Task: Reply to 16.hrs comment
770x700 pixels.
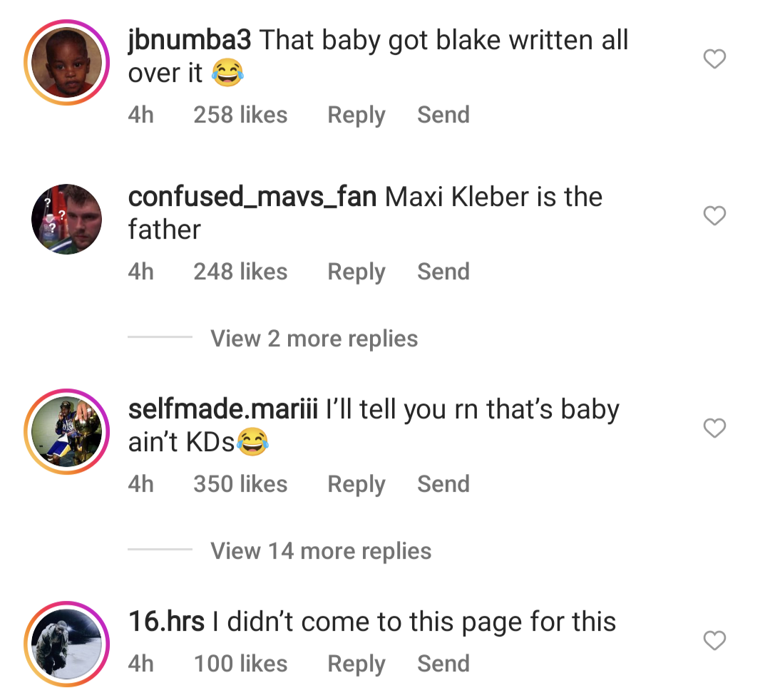Action: [356, 664]
